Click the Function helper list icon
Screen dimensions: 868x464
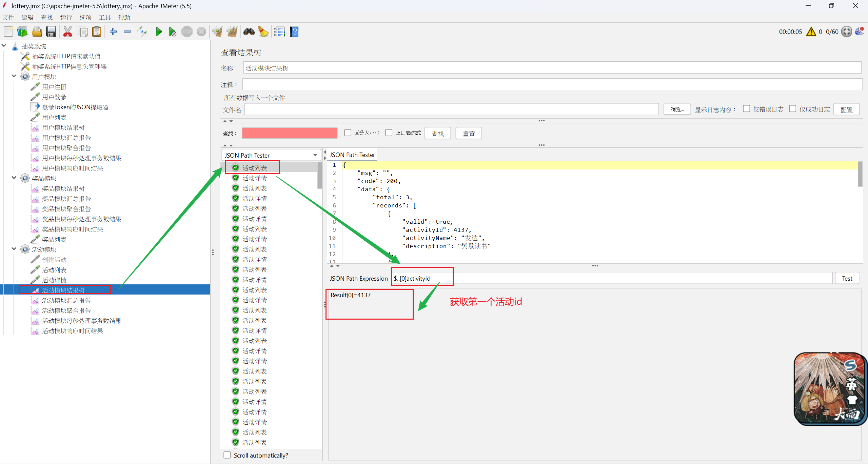(x=279, y=32)
